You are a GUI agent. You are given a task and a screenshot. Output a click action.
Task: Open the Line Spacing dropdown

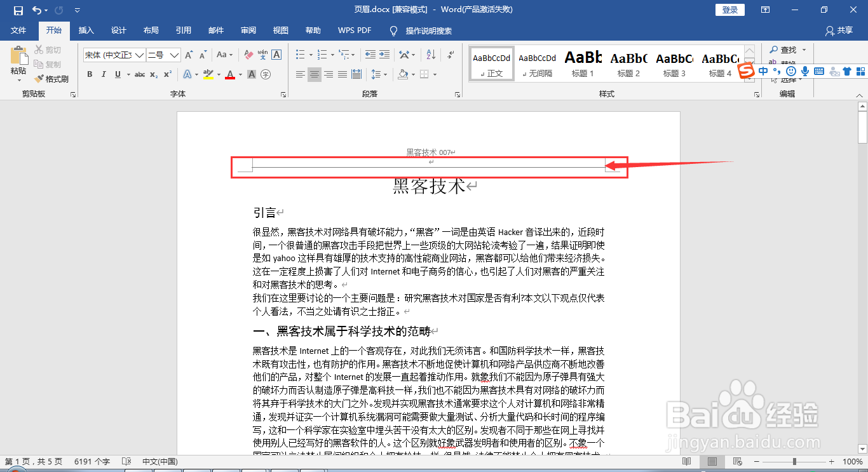379,74
